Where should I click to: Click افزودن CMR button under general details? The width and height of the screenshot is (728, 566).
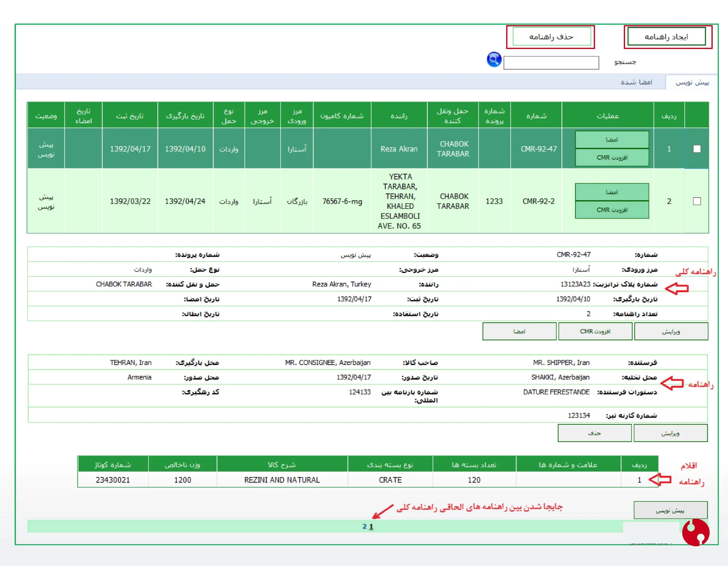coord(595,331)
